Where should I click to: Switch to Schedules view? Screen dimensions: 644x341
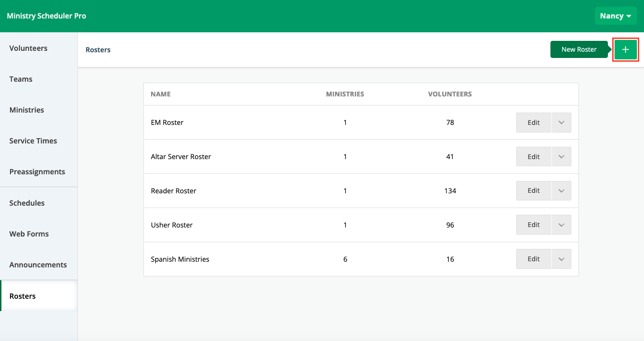tap(27, 203)
